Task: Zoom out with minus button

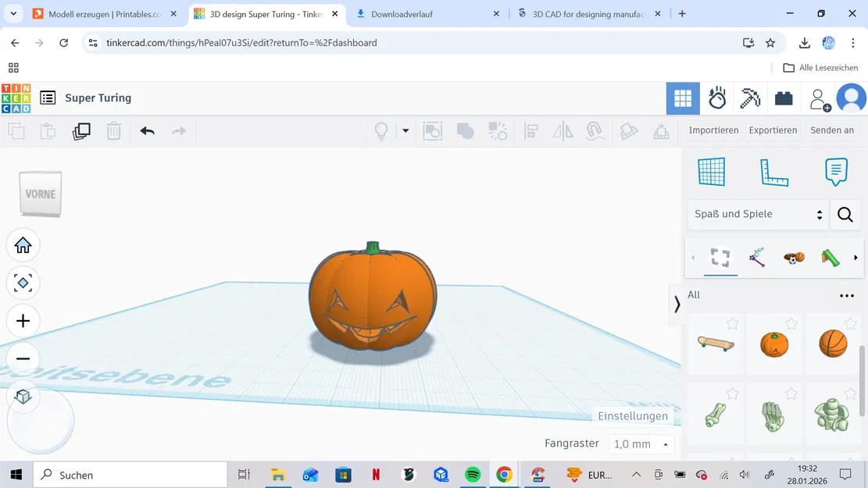Action: [23, 358]
